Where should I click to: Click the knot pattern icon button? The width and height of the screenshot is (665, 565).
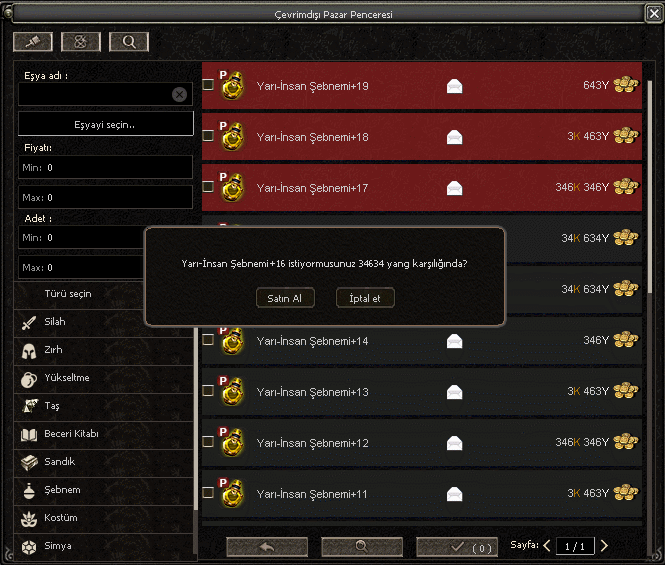(81, 42)
